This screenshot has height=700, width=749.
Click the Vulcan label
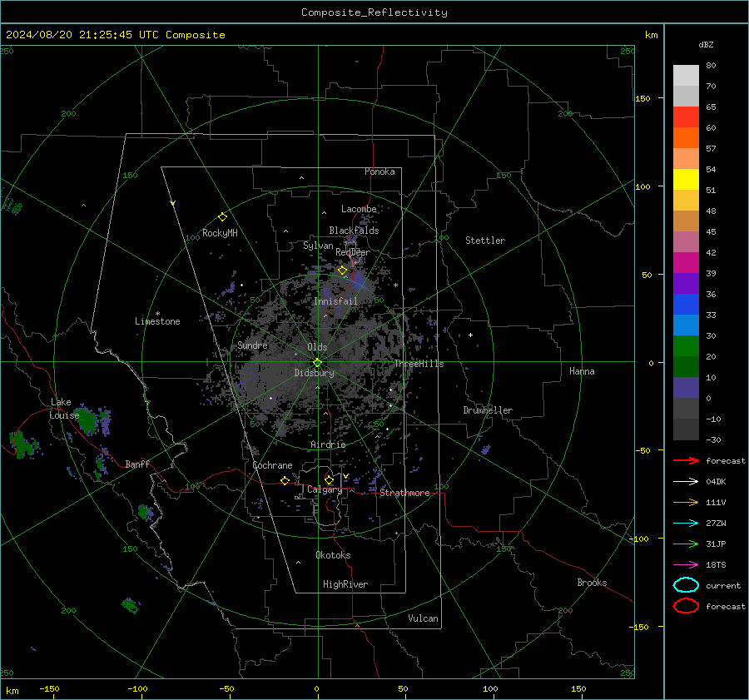(x=423, y=618)
